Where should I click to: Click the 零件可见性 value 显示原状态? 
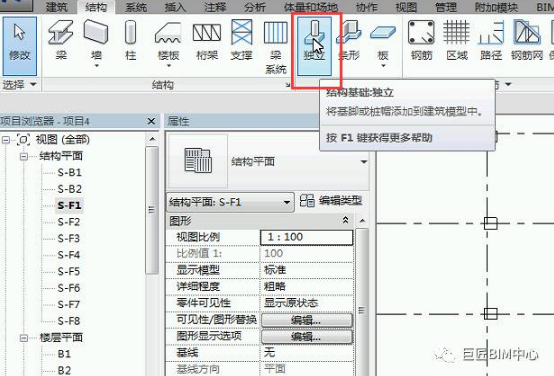coord(307,303)
